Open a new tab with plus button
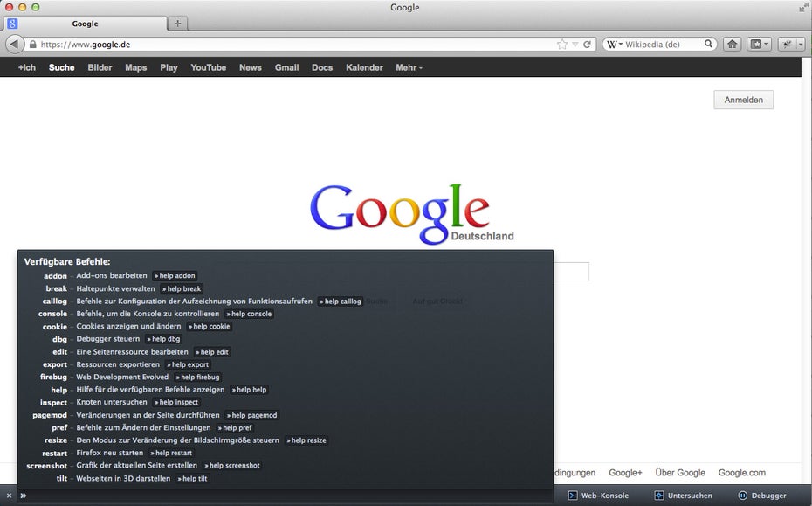 point(177,24)
